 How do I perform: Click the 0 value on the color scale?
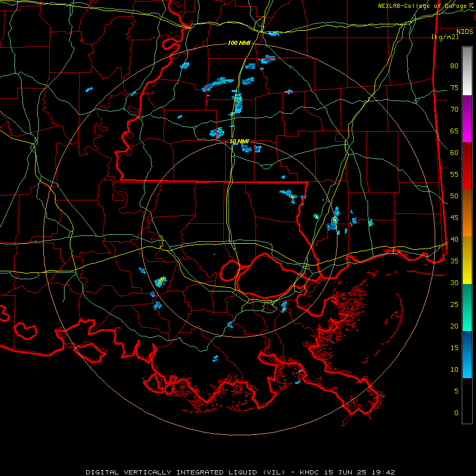click(456, 413)
